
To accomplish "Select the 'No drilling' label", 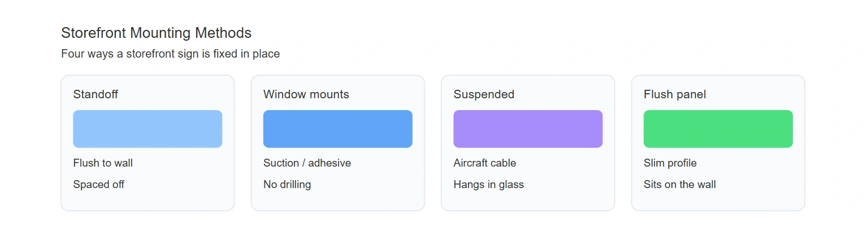I will click(x=287, y=185).
